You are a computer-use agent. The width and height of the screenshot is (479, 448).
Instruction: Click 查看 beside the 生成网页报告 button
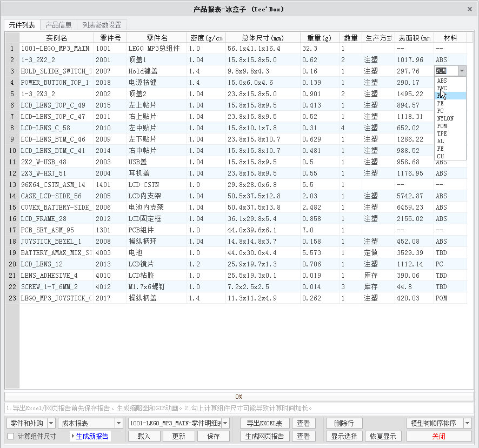pos(303,437)
